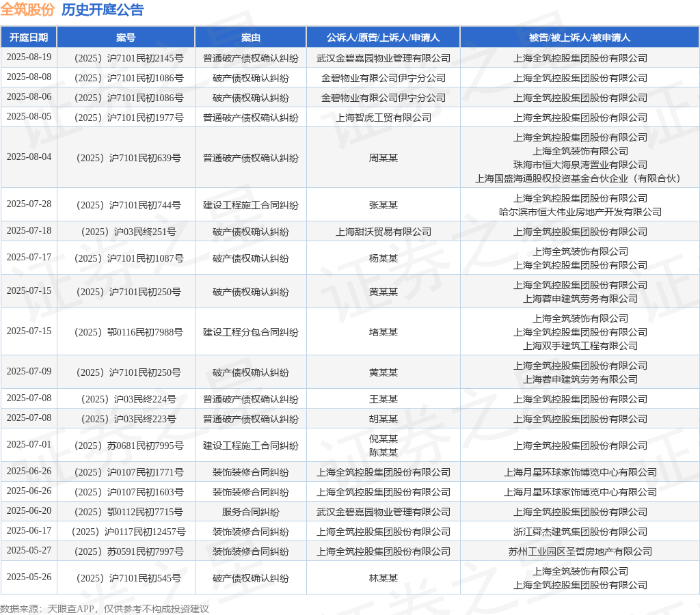Click plaintiff 武汉金碧嘉园物业管理有限公司 in 2025-08-19 row

[x=383, y=58]
